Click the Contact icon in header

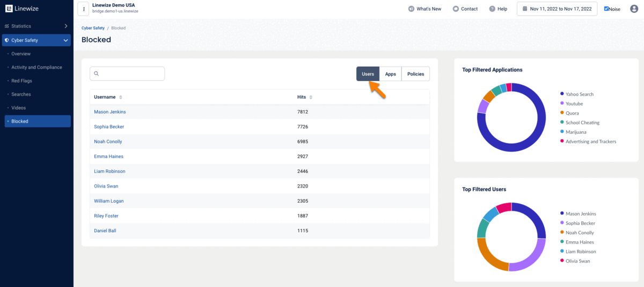tap(456, 9)
